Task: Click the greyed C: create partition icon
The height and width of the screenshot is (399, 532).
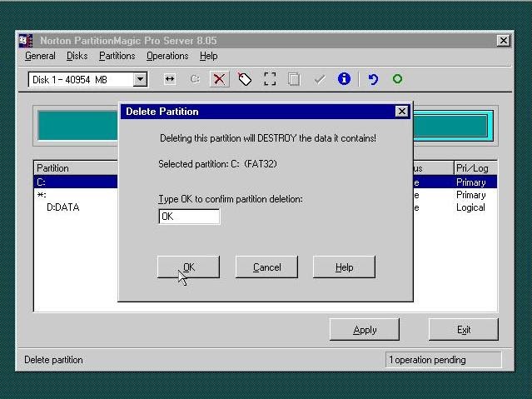Action: point(195,79)
